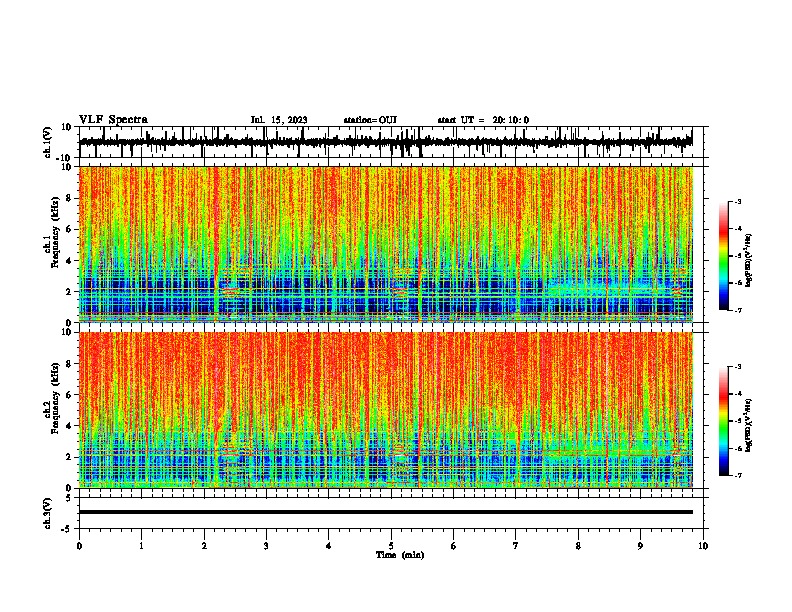The width and height of the screenshot is (792, 612).
Task: Click the ch.3 flat black trace line
Action: [386, 512]
